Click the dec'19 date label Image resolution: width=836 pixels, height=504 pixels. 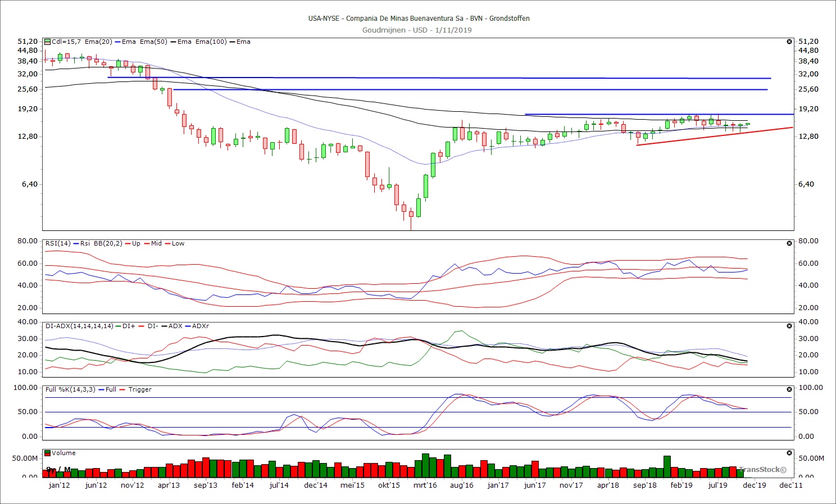[x=755, y=485]
